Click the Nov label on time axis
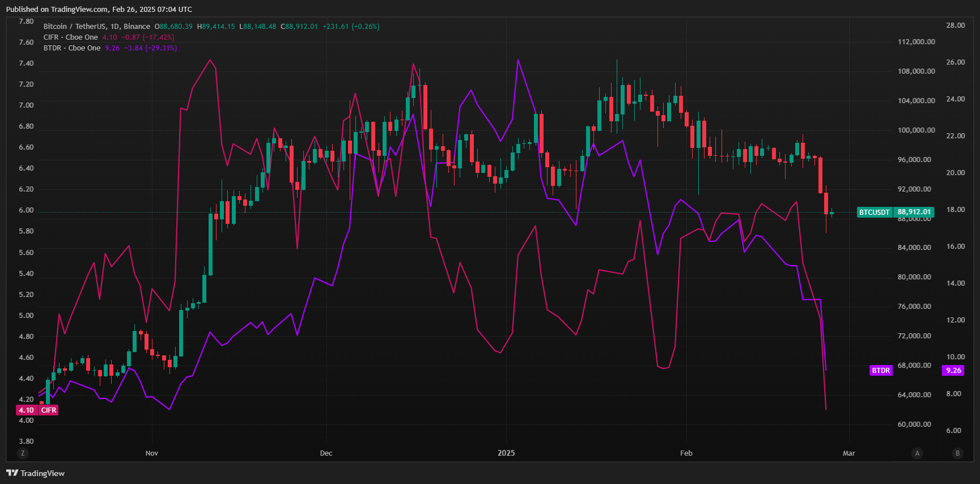Viewport: 980px width, 484px height. [x=152, y=453]
